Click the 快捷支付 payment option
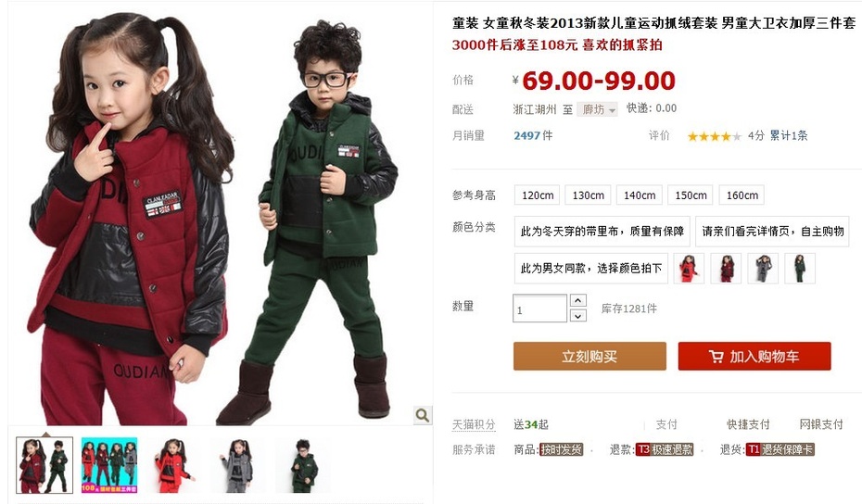 coord(748,424)
